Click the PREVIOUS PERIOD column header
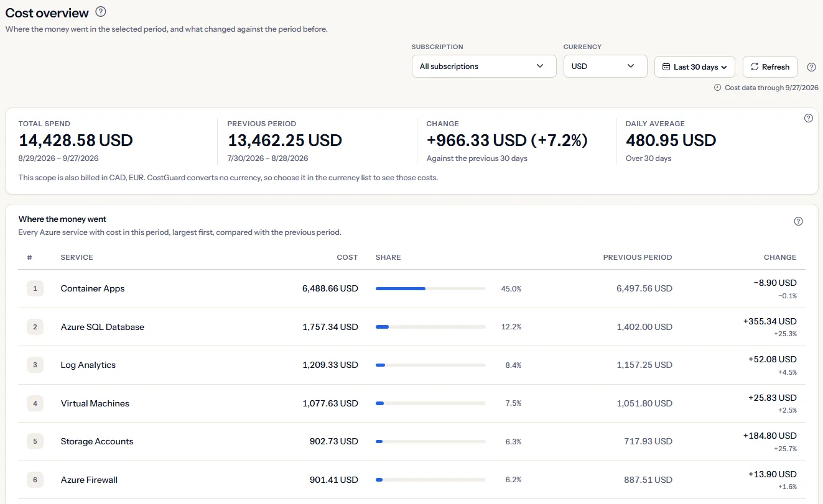 638,257
